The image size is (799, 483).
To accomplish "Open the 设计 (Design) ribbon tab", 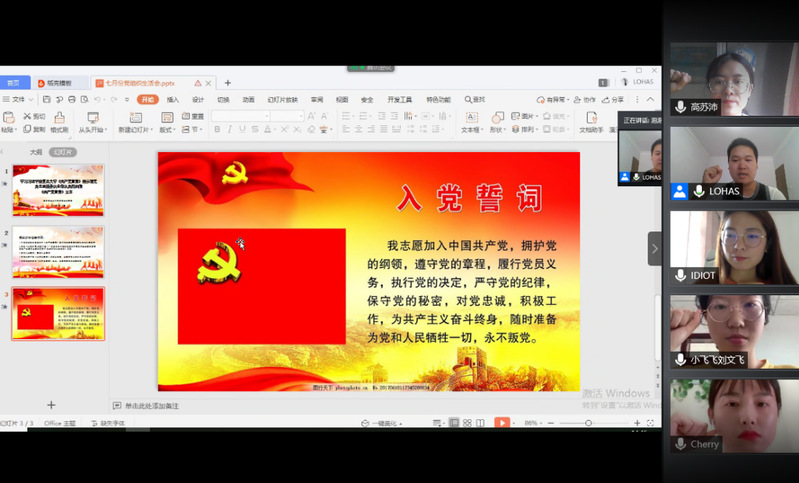I will point(198,100).
